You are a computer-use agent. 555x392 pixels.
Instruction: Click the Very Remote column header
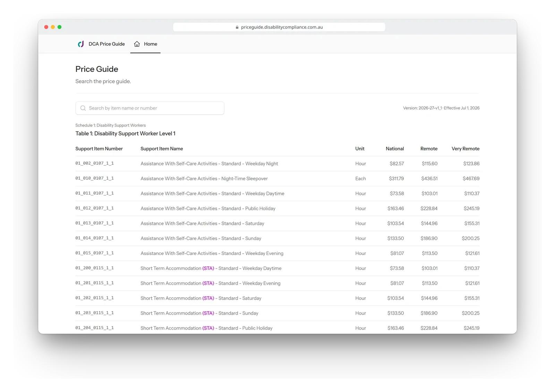466,149
